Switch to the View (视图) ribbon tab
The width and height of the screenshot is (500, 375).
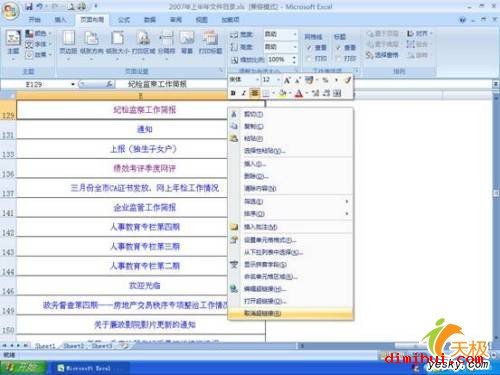tap(201, 20)
